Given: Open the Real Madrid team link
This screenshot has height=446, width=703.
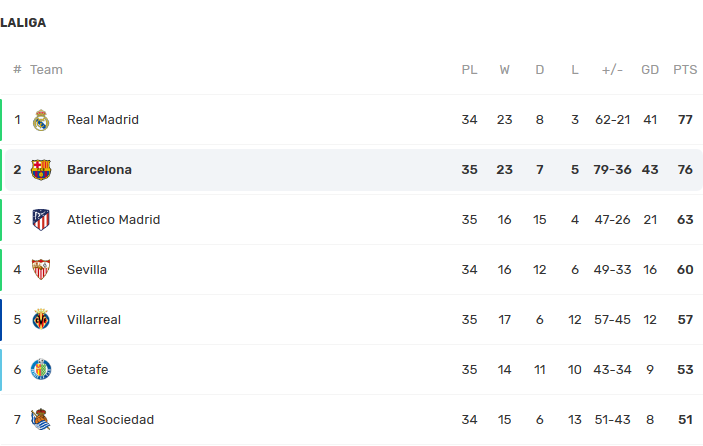Looking at the screenshot, I should click(103, 120).
